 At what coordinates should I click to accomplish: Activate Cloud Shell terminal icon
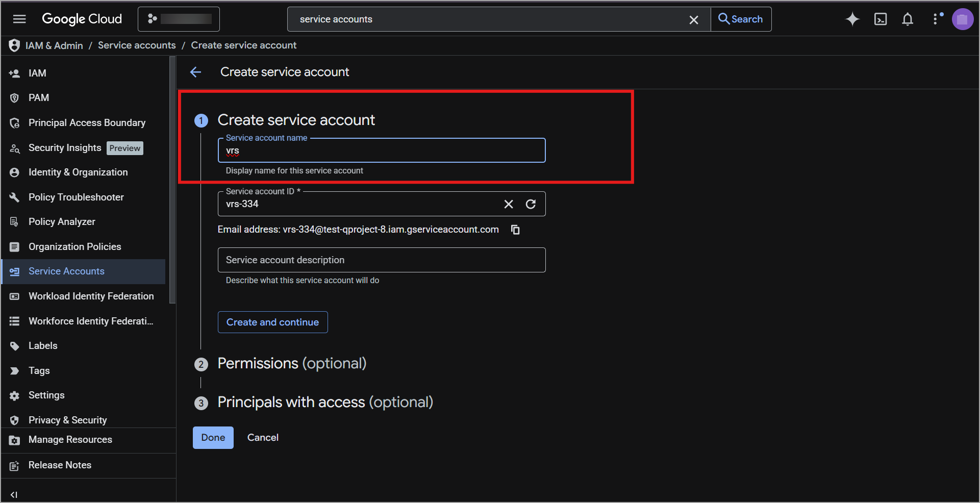click(881, 19)
